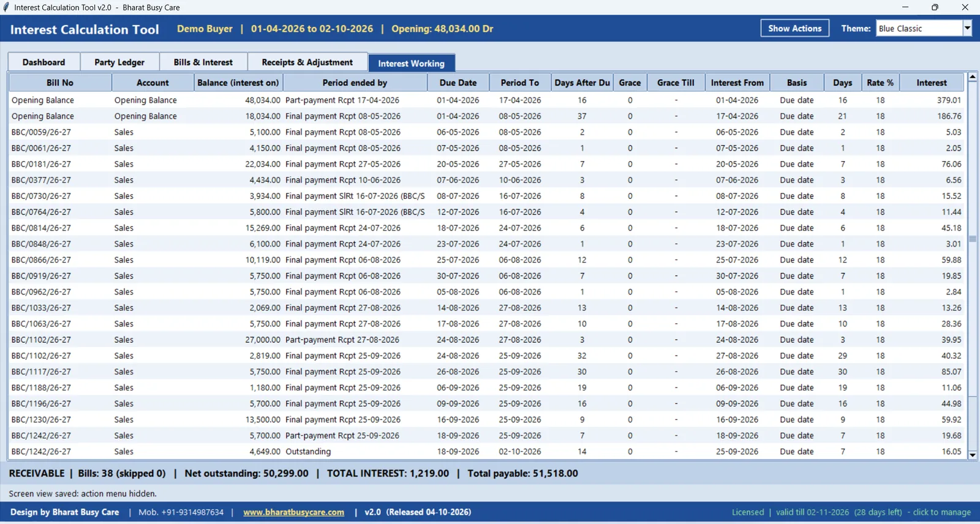The height and width of the screenshot is (524, 980).
Task: Click the table scrollbar up arrow
Action: (x=972, y=78)
